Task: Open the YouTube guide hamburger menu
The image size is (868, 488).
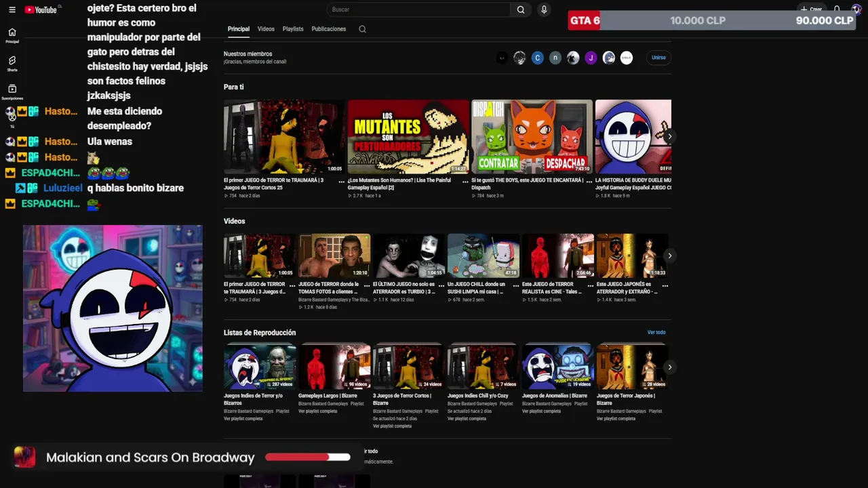Action: coord(12,10)
